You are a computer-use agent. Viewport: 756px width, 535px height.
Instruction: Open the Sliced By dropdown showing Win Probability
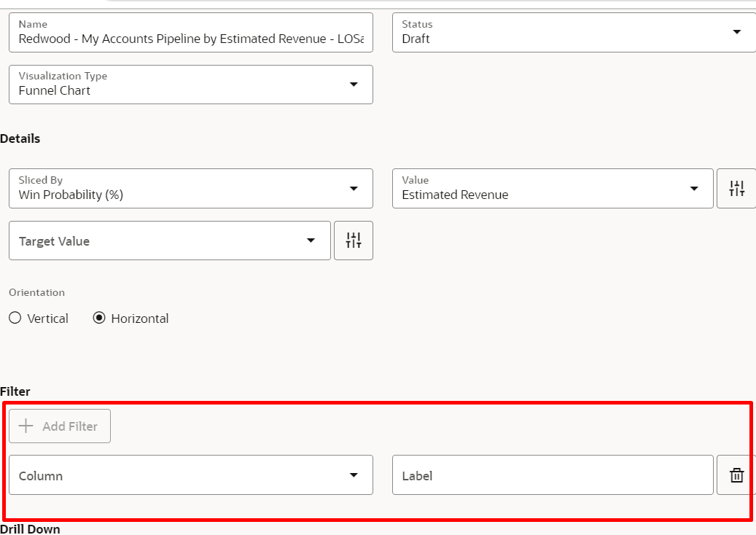click(x=191, y=188)
